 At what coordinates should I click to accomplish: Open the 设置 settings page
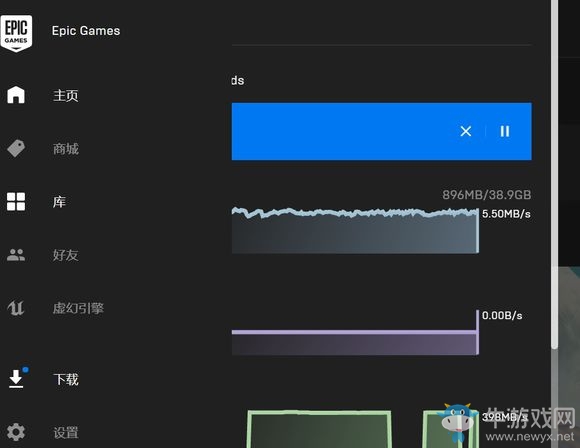pyautogui.click(x=65, y=432)
